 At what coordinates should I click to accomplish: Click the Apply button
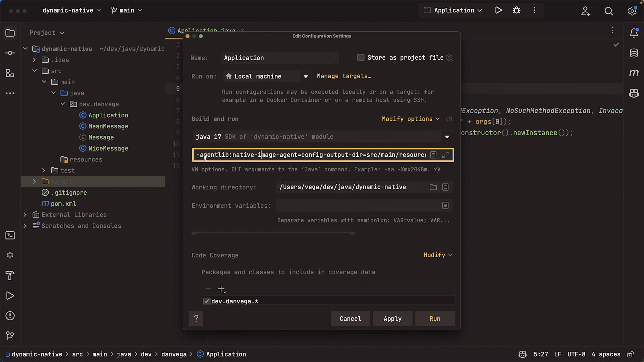click(392, 318)
